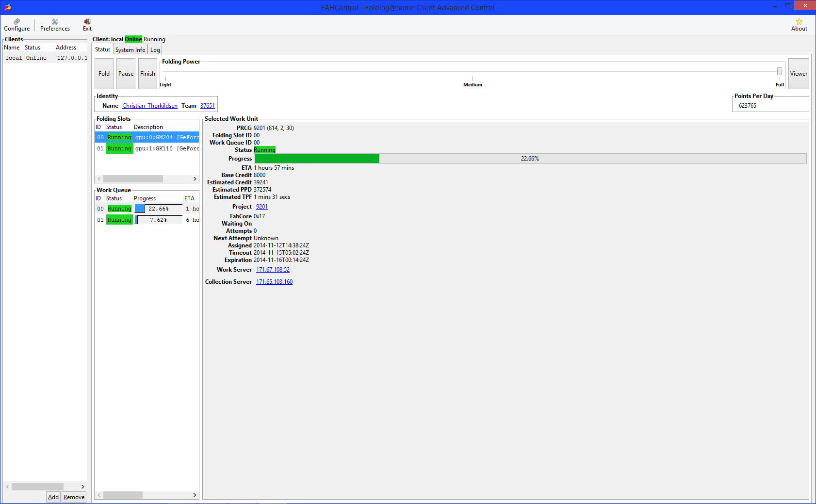Open the Project 9201 link
This screenshot has height=504, width=816.
pos(262,207)
